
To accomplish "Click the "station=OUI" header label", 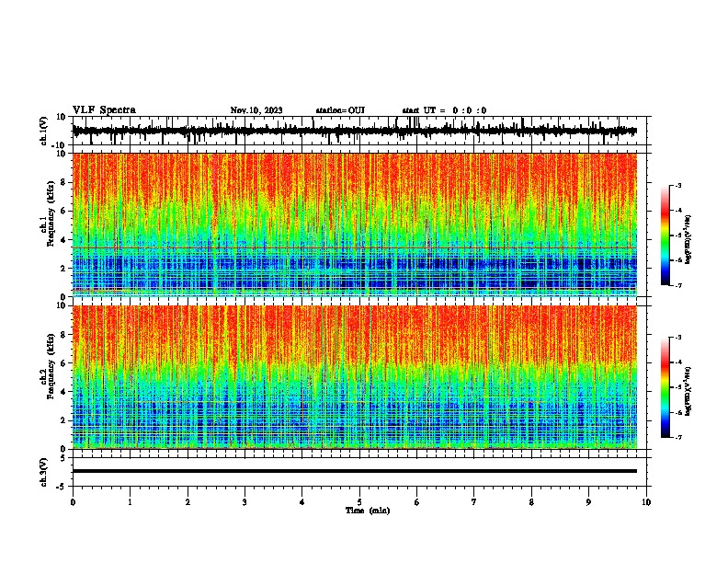I will click(x=340, y=110).
